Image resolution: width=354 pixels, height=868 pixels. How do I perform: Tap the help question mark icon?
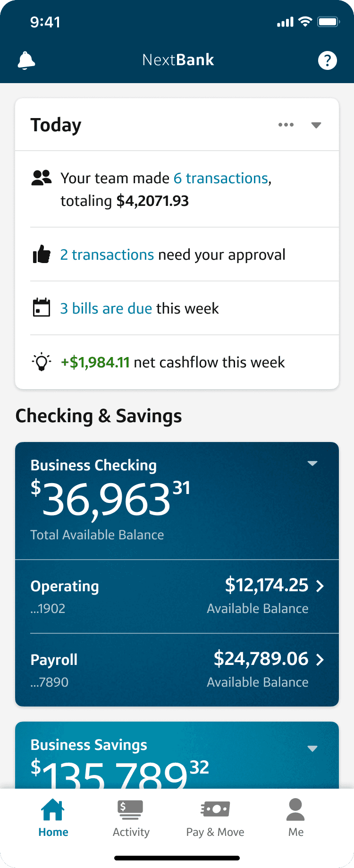pos(328,60)
